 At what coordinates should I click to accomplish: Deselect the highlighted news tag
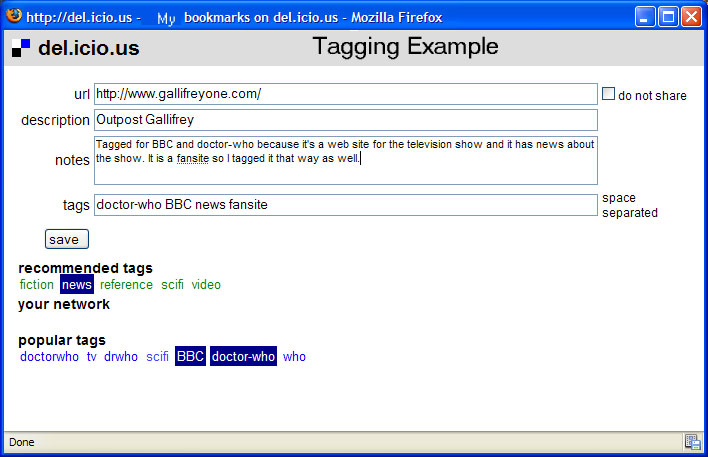click(x=77, y=284)
